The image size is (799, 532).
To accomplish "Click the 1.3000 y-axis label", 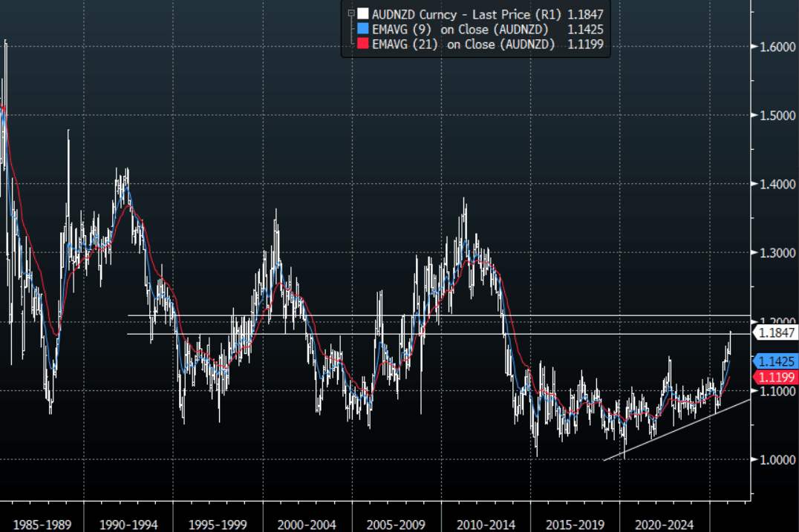I will click(777, 253).
